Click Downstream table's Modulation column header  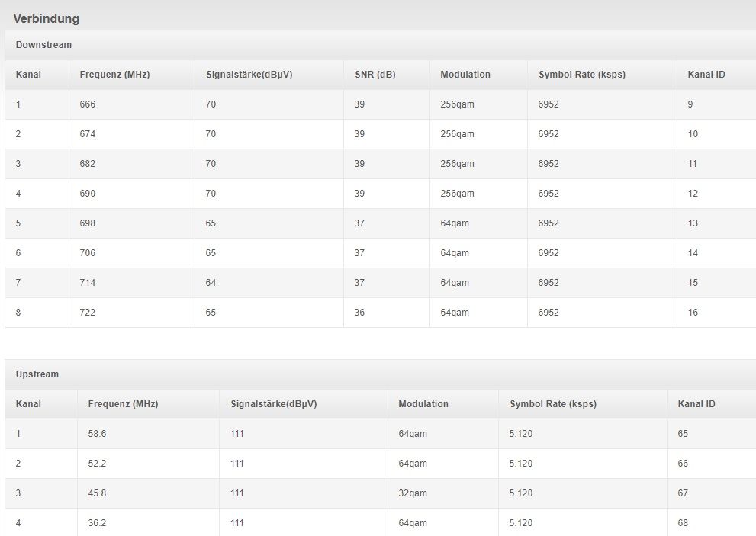465,75
